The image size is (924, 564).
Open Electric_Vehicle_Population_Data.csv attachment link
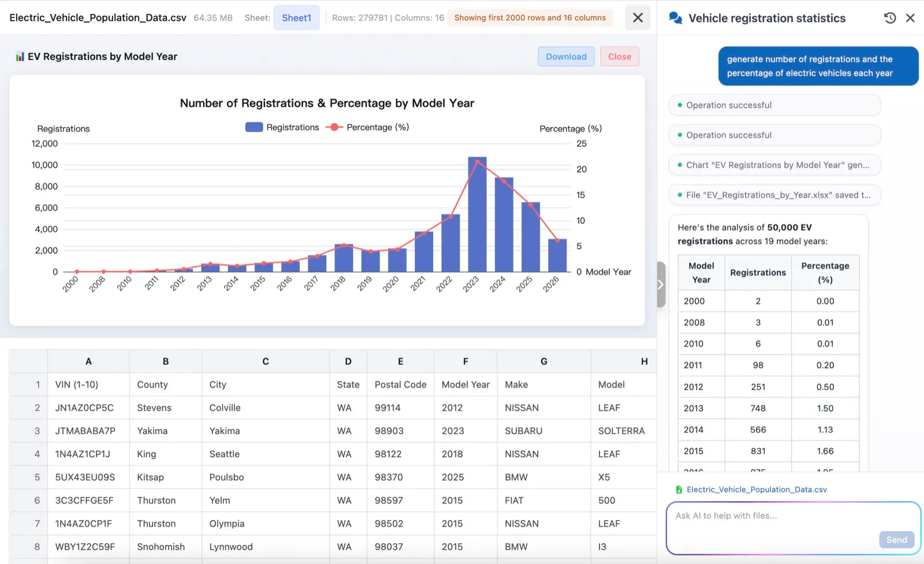coord(757,490)
